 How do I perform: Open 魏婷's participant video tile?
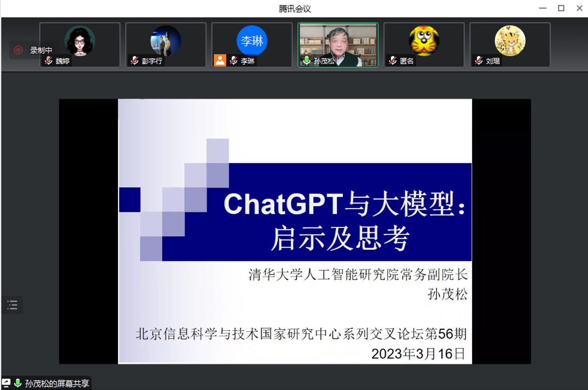(80, 45)
